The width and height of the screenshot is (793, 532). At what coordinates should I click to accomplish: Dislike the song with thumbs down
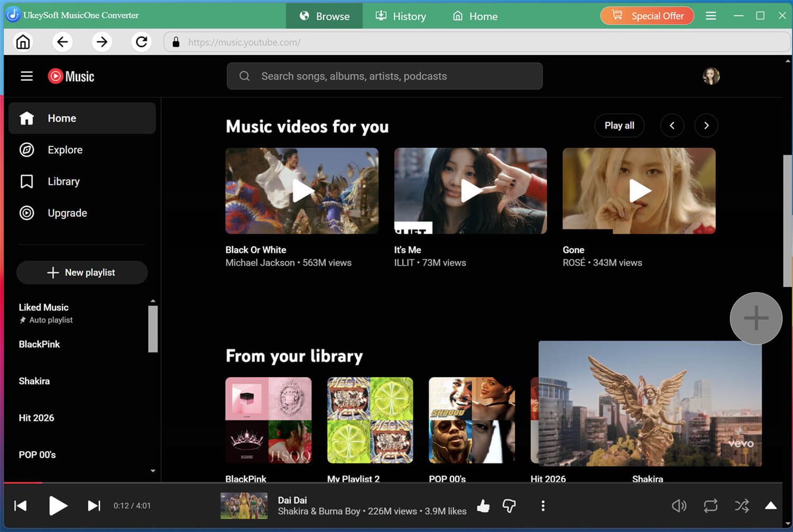[x=509, y=506]
